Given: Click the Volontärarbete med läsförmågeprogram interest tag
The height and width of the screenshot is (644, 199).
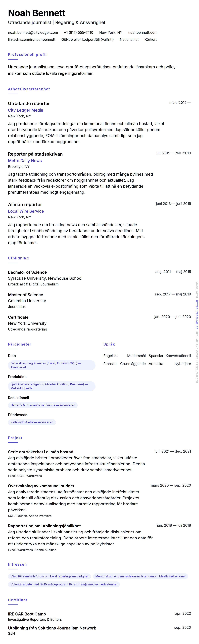Looking at the screenshot, I should pos(64,584).
